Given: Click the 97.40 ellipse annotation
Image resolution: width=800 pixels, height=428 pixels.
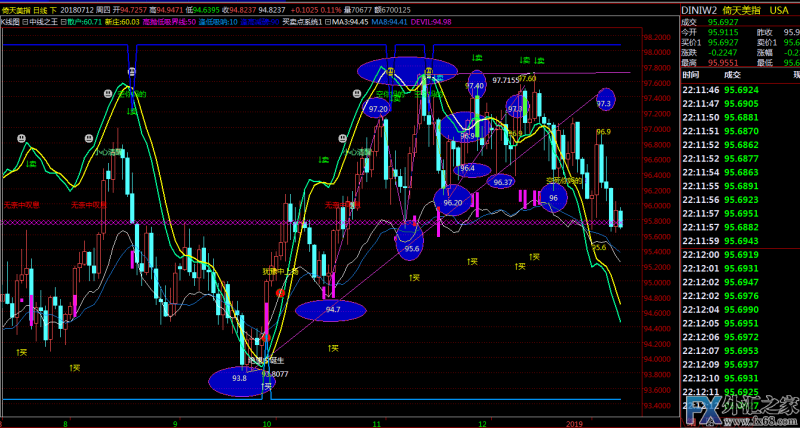Looking at the screenshot, I should click(474, 87).
